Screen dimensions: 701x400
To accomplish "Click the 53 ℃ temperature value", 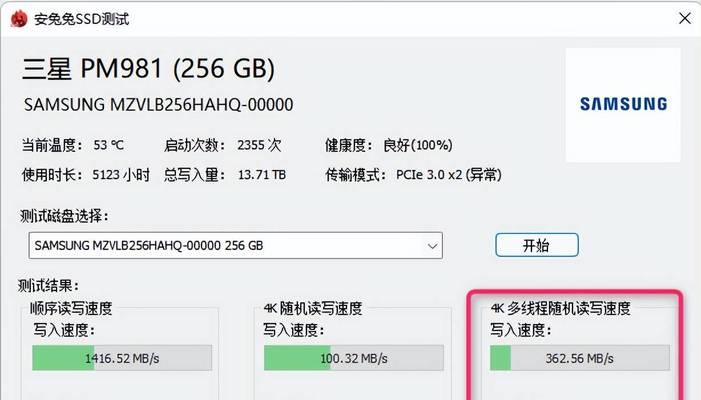I will click(x=108, y=144).
